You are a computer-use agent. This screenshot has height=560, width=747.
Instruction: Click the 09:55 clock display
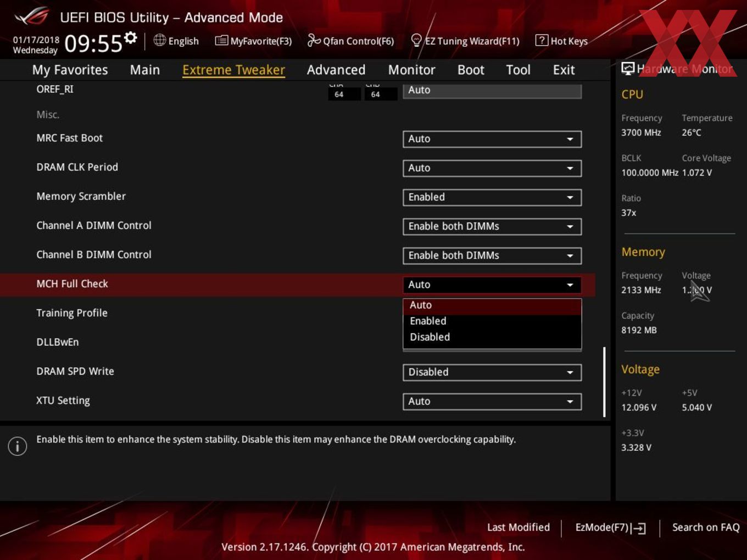[93, 43]
